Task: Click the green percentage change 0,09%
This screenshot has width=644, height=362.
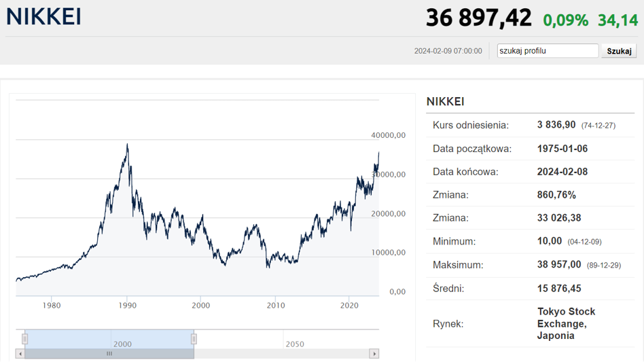Action: pyautogui.click(x=566, y=20)
